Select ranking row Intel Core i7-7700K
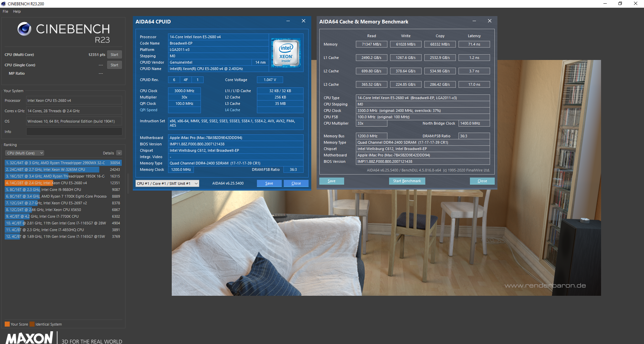 tap(63, 216)
